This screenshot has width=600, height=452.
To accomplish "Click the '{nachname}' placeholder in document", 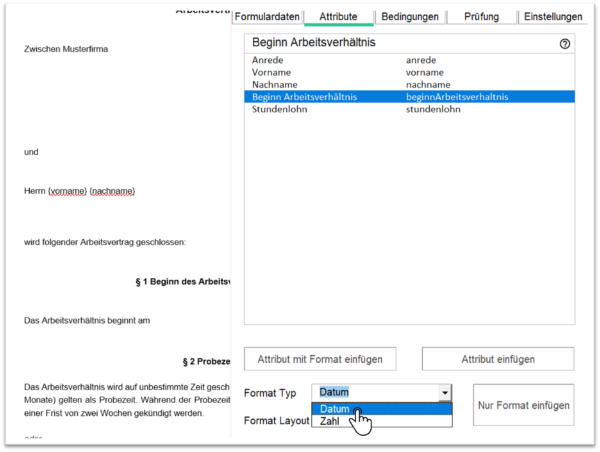I will (x=112, y=191).
